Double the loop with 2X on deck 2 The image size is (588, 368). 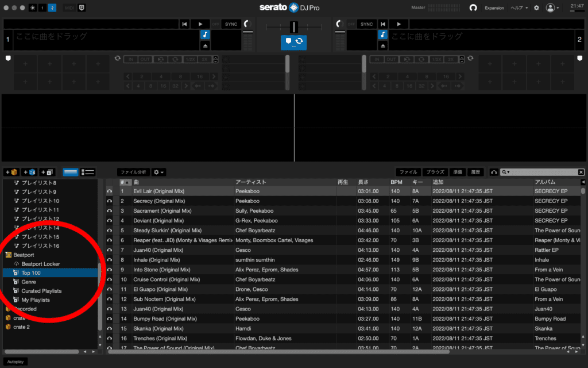coord(451,59)
